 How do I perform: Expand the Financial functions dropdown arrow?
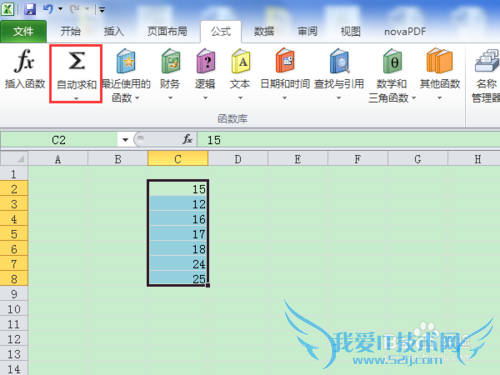coord(170,98)
